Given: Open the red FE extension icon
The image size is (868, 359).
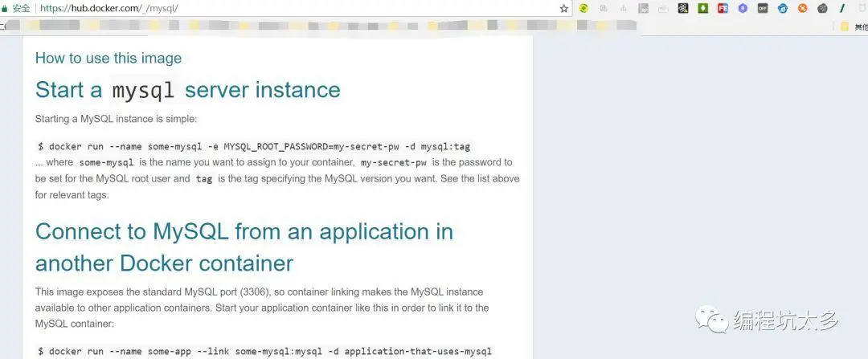Looking at the screenshot, I should click(x=723, y=8).
